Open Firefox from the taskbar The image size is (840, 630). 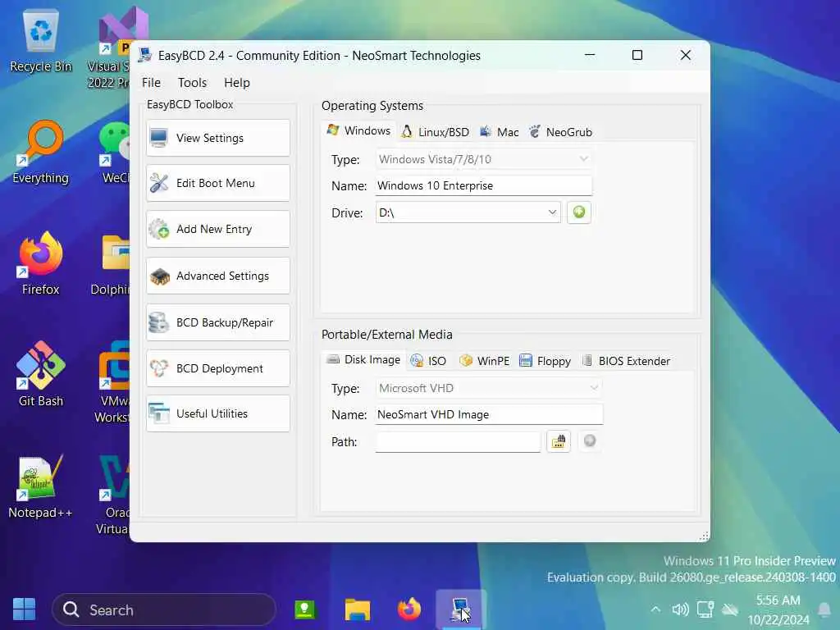409,609
